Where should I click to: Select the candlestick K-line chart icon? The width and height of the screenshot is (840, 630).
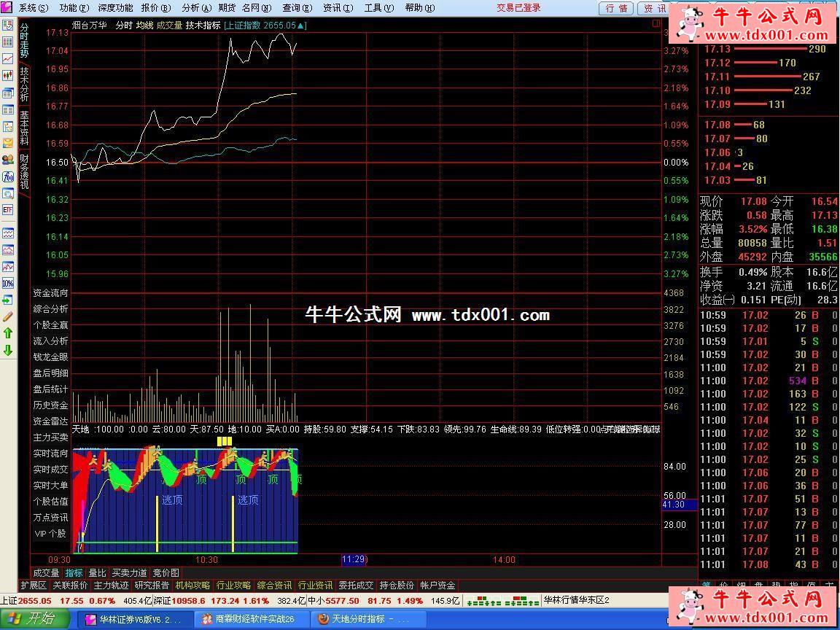(x=7, y=76)
